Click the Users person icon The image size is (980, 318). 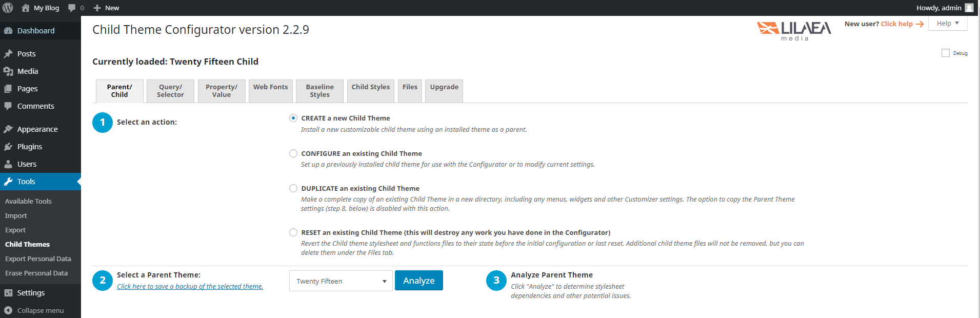(x=8, y=164)
